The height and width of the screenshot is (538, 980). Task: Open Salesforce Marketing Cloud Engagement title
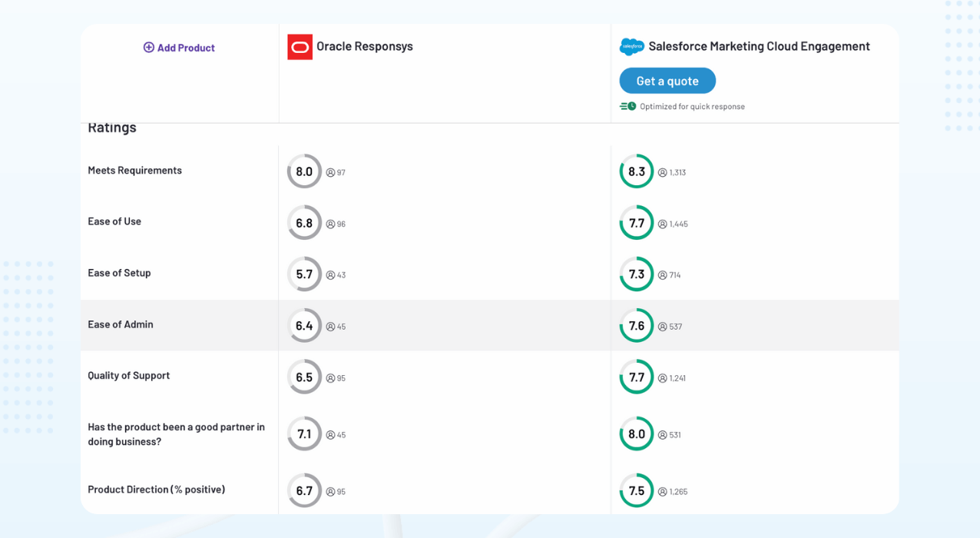click(x=759, y=46)
